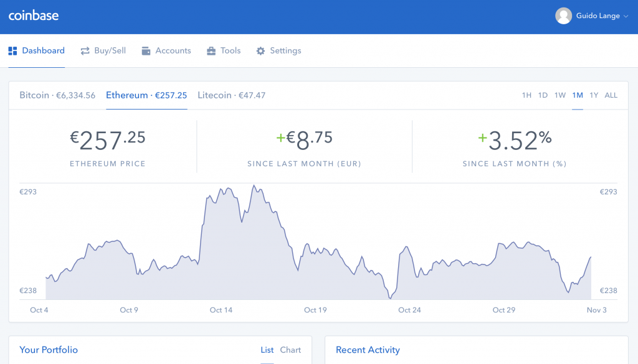Screen dimensions: 638x364
Task: Click the Guido Lange account name
Action: pos(598,16)
